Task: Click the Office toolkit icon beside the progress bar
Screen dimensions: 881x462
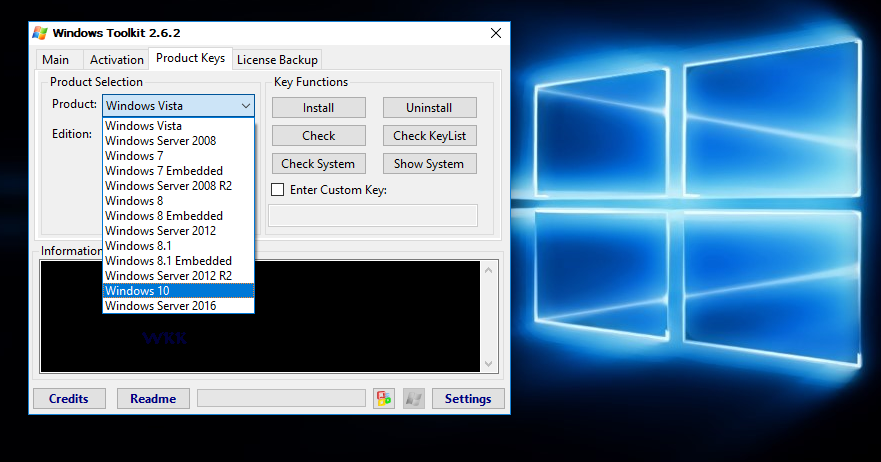Action: tap(384, 398)
